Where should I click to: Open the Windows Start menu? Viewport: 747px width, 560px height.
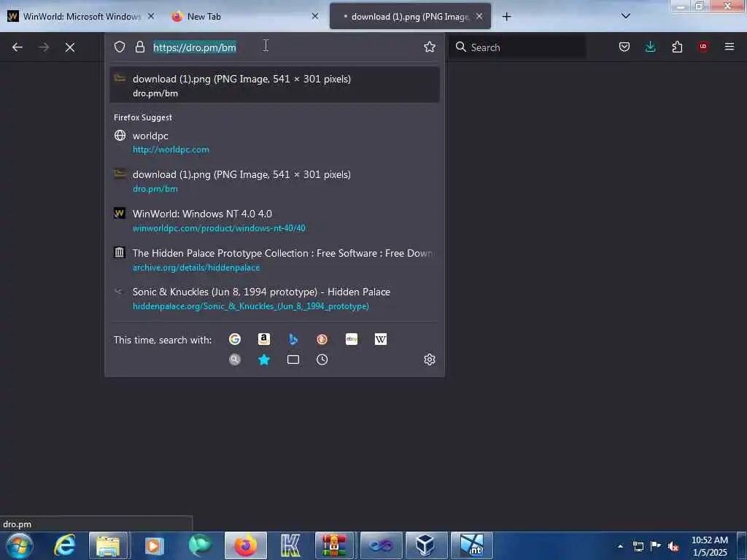tap(20, 545)
